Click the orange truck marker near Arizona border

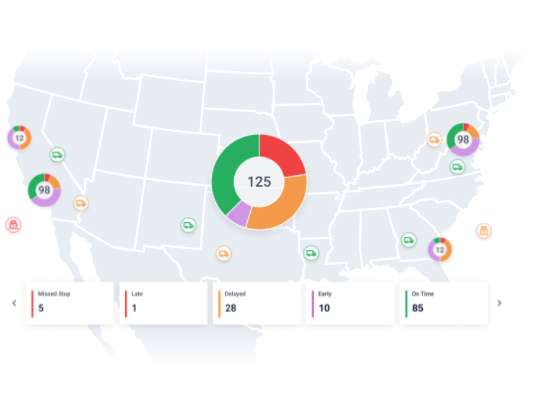point(81,203)
